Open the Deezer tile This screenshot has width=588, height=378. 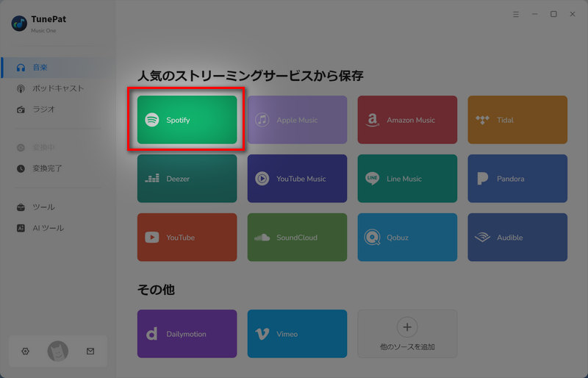tap(187, 178)
